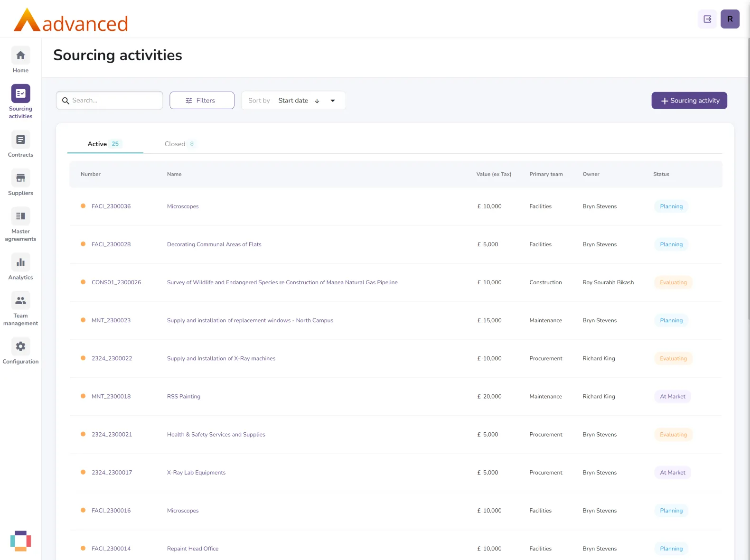Click the Primary team column header
Screen dimensions: 750x560
[x=546, y=174]
